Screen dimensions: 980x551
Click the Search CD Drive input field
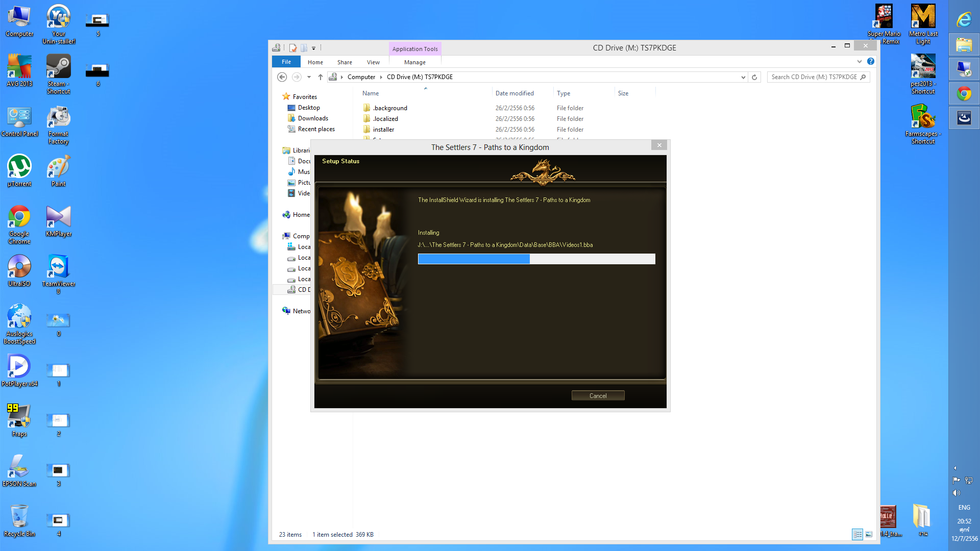[x=814, y=77]
